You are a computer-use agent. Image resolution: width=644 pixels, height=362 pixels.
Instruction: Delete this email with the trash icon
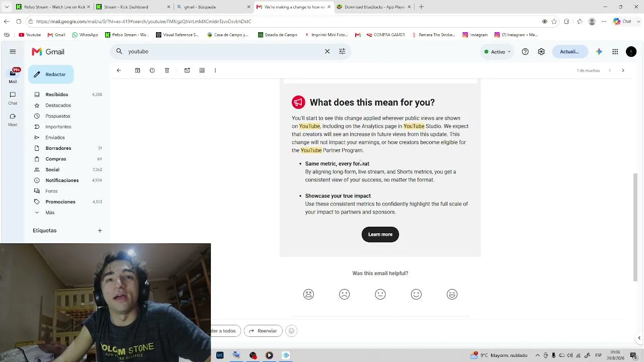point(167,70)
